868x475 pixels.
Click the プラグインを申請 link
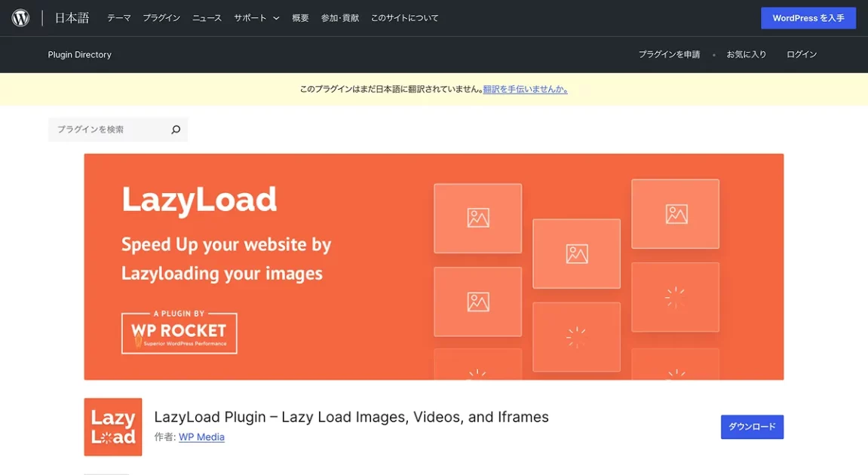pyautogui.click(x=669, y=54)
